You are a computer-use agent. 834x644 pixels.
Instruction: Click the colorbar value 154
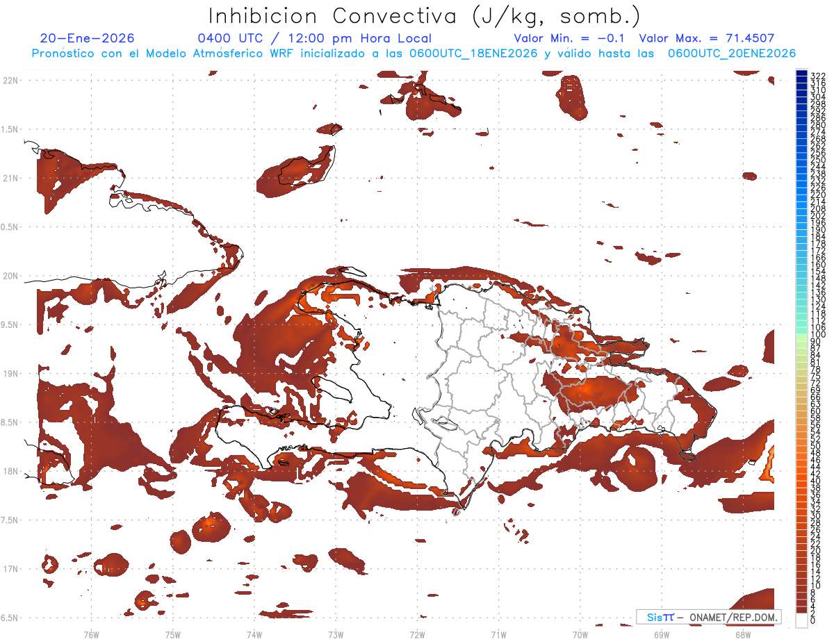pyautogui.click(x=818, y=272)
